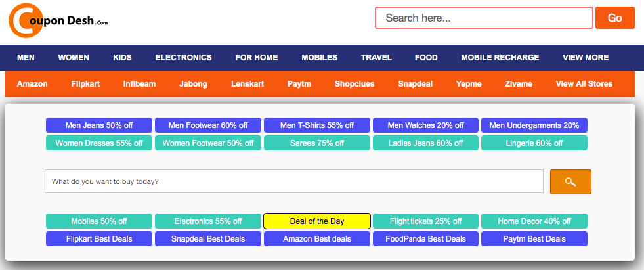Viewport: 644px width, 270px height.
Task: Click View All Stores link
Action: [584, 84]
